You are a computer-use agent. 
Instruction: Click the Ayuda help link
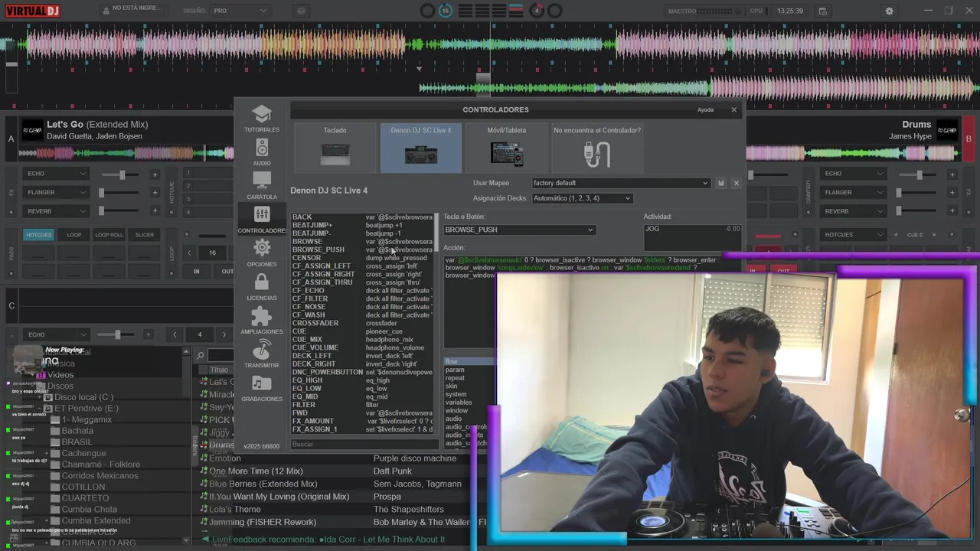[x=705, y=109]
